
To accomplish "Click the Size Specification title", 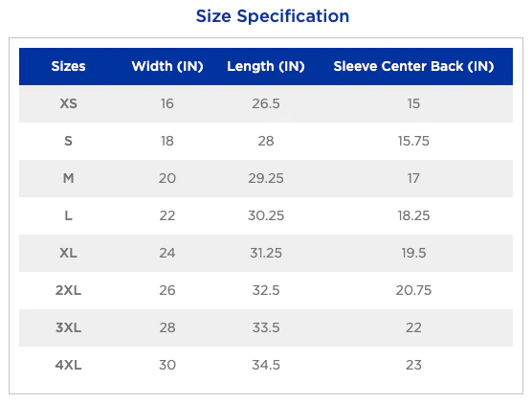I will (273, 16).
